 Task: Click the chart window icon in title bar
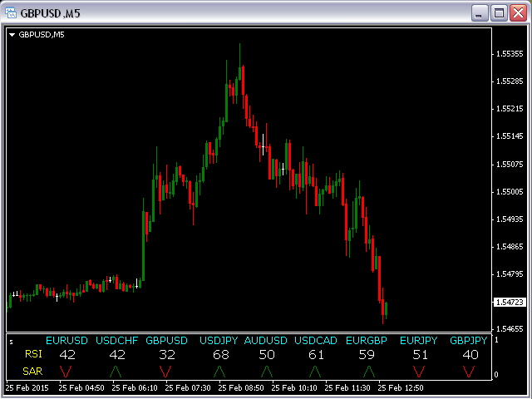point(11,12)
